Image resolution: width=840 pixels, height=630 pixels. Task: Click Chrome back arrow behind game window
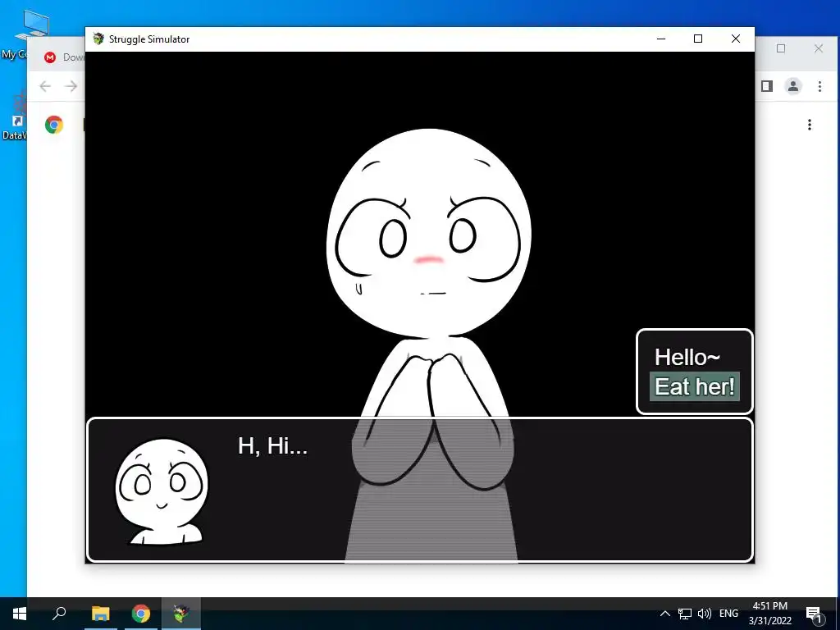(x=45, y=86)
